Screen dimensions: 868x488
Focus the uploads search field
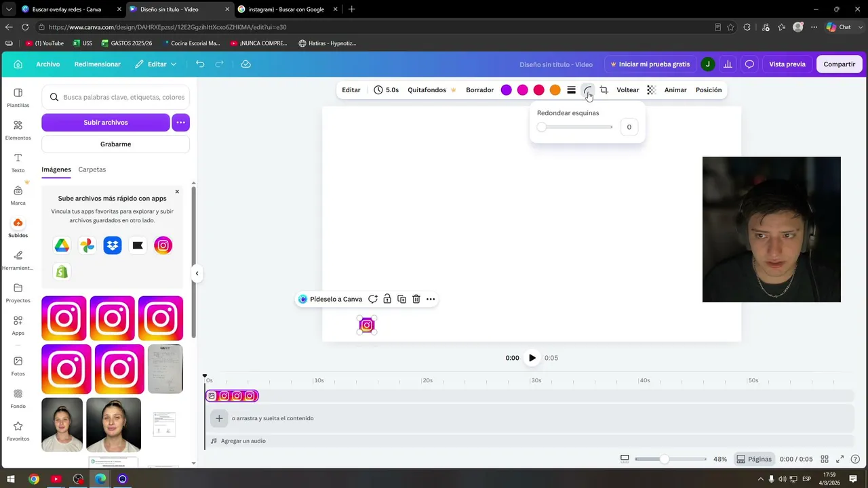(x=116, y=97)
